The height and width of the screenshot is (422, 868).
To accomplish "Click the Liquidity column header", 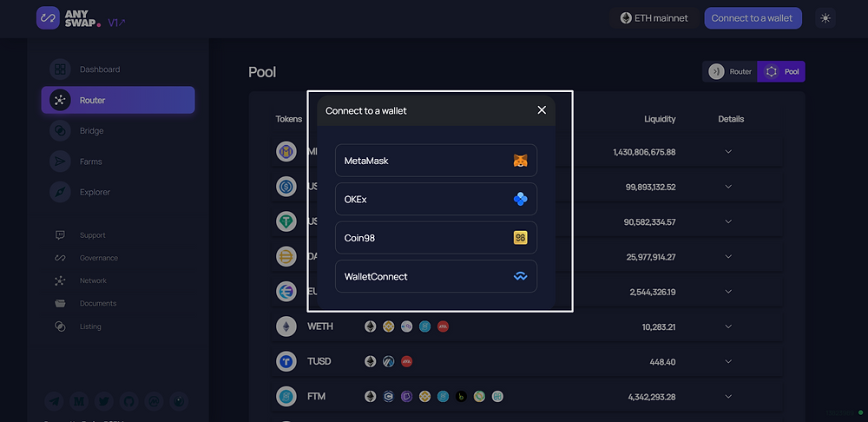I will [x=660, y=119].
